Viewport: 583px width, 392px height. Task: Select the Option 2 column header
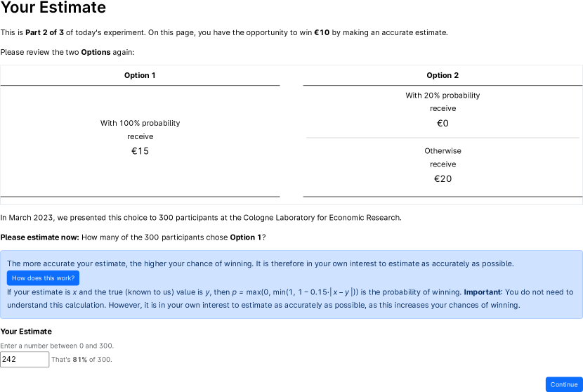point(443,75)
